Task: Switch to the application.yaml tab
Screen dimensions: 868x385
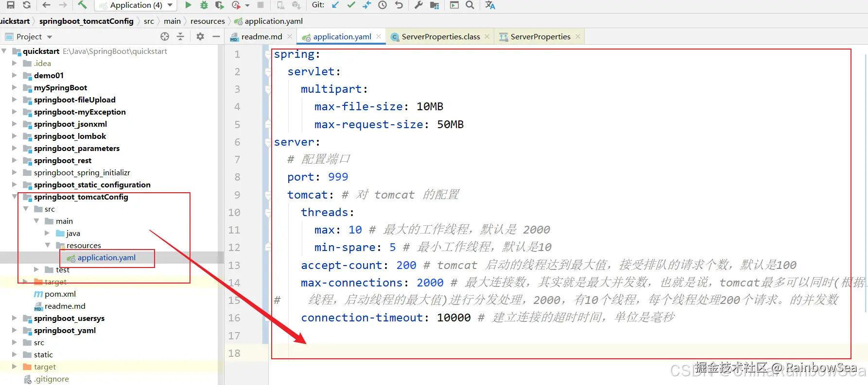Action: click(342, 36)
